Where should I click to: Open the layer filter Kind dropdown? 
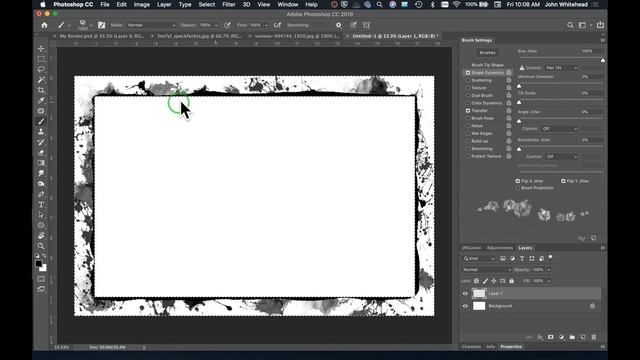pos(479,258)
